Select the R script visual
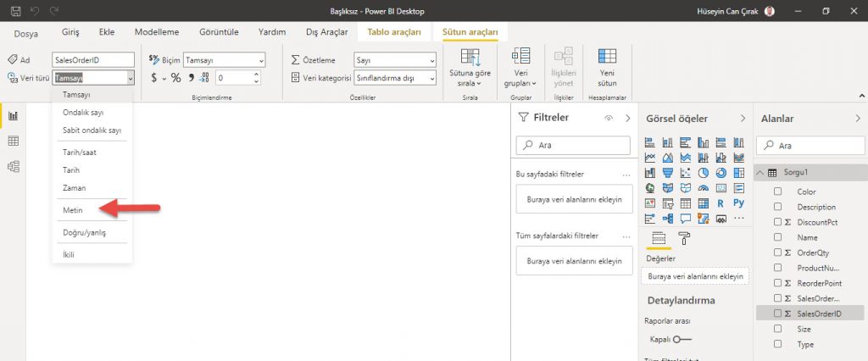Image resolution: width=868 pixels, height=361 pixels. tap(721, 203)
